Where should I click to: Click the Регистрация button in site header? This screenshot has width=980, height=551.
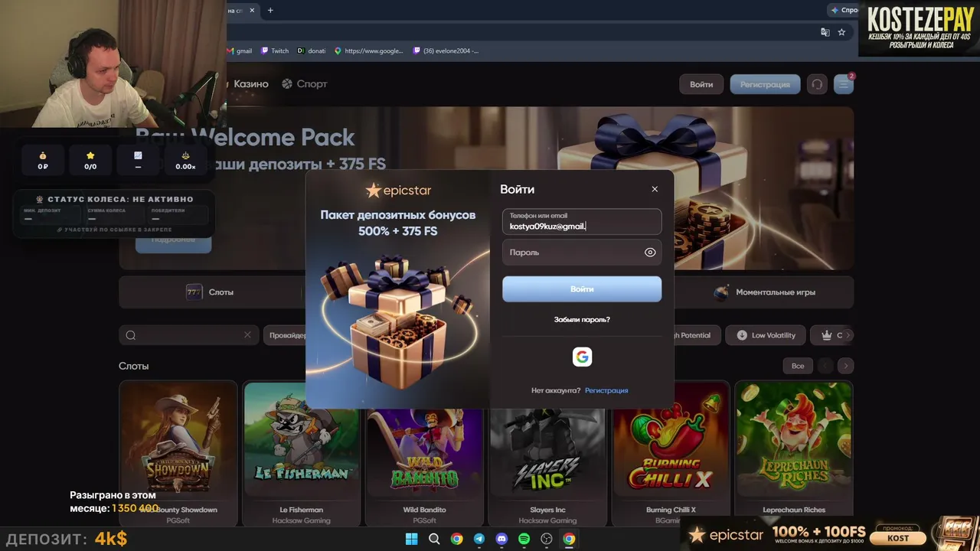pyautogui.click(x=765, y=84)
